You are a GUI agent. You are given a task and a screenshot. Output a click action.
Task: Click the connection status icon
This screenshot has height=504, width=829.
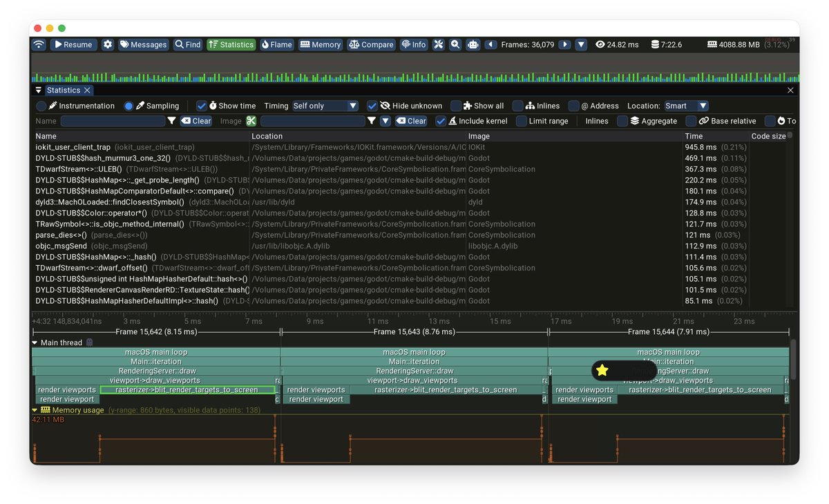(x=39, y=44)
